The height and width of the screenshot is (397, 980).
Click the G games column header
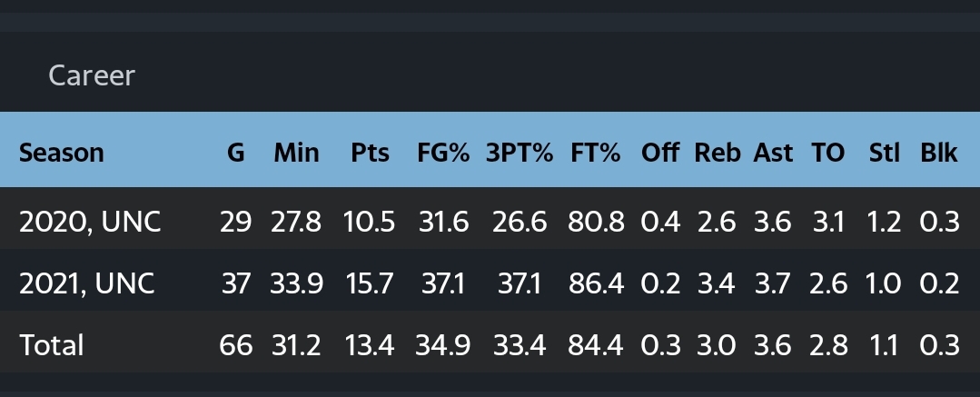[235, 153]
